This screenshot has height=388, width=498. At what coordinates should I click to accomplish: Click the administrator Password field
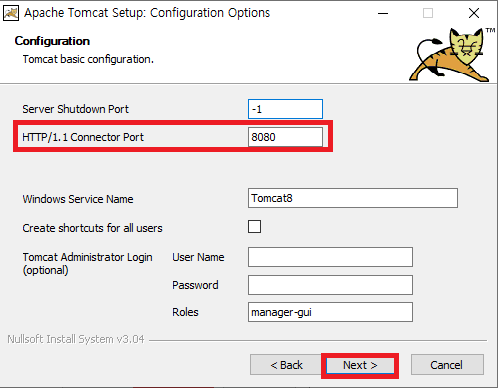tap(330, 285)
